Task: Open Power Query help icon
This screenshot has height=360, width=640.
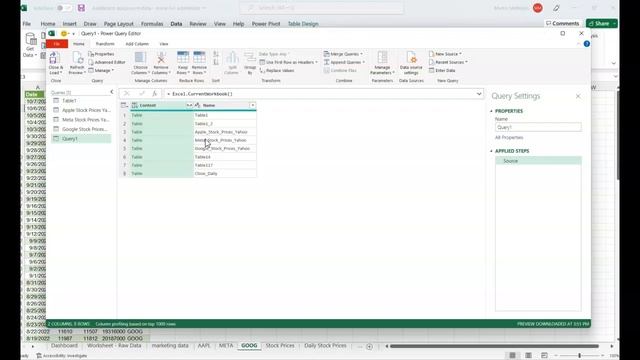Action: [587, 44]
